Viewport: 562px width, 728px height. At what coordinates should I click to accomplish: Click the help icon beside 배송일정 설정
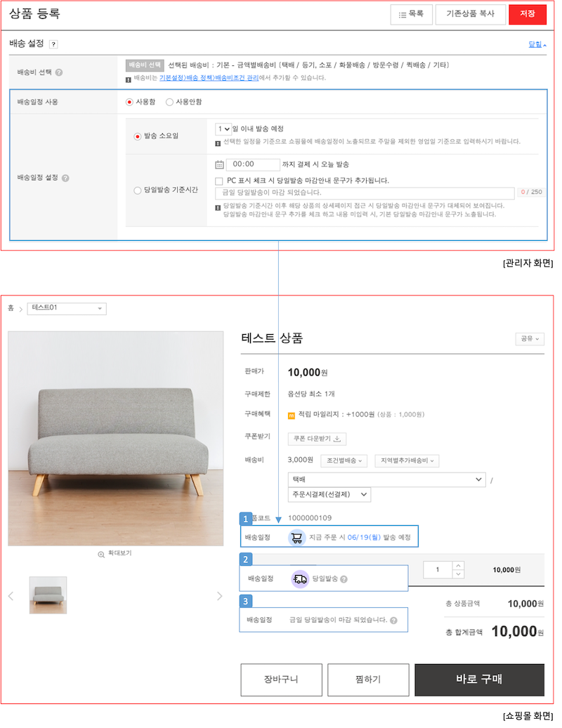pos(65,178)
